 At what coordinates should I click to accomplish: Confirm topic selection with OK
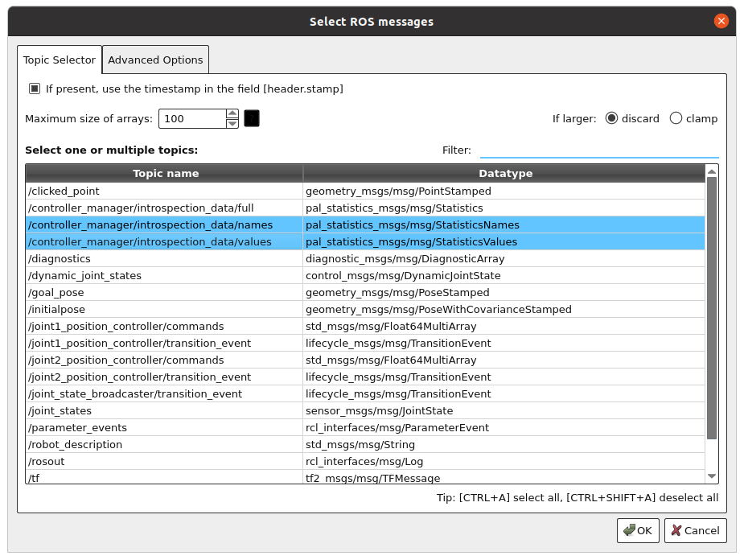637,530
